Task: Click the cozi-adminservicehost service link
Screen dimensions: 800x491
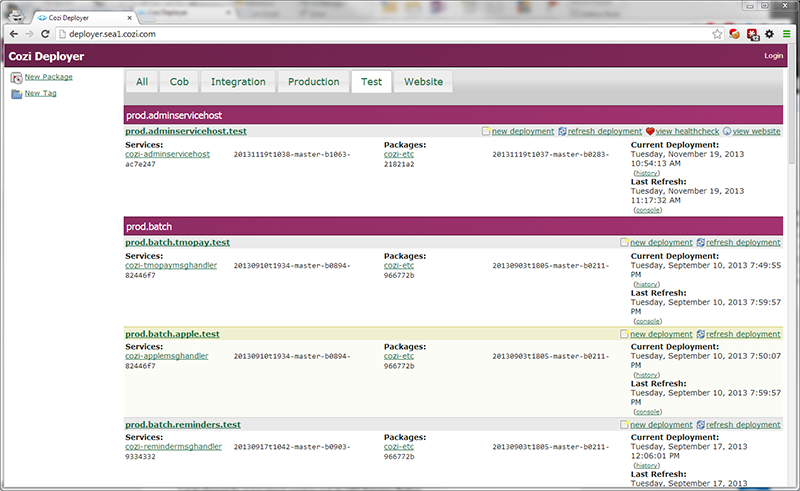Action: pos(167,154)
